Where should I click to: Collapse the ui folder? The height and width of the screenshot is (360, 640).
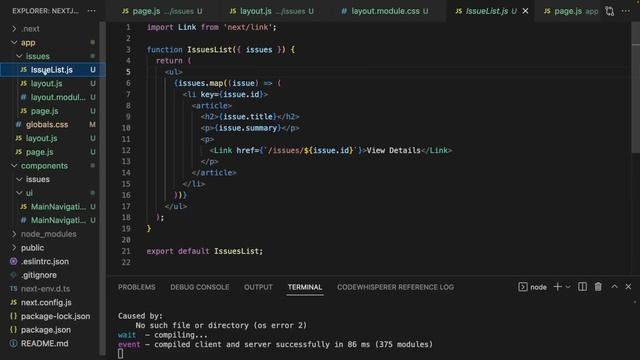click(x=19, y=193)
